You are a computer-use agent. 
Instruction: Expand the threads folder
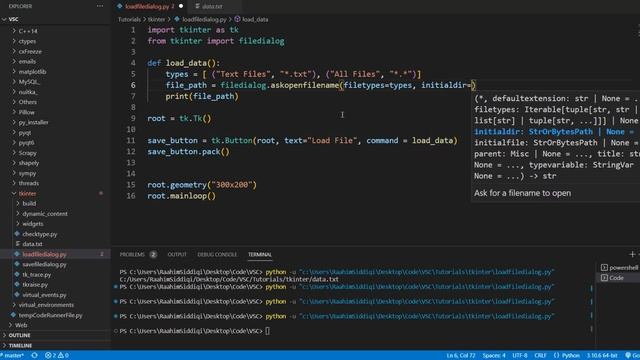[28, 183]
